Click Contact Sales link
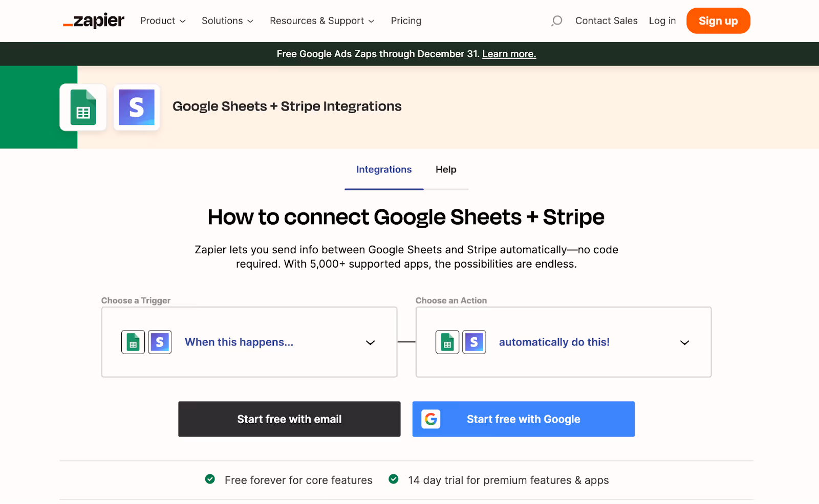This screenshot has width=819, height=504. (607, 21)
